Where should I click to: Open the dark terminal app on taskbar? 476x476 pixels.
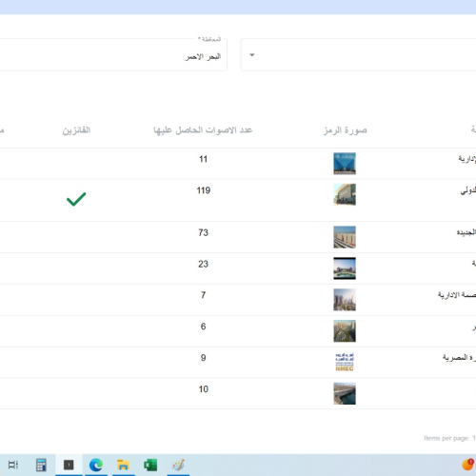tap(69, 465)
